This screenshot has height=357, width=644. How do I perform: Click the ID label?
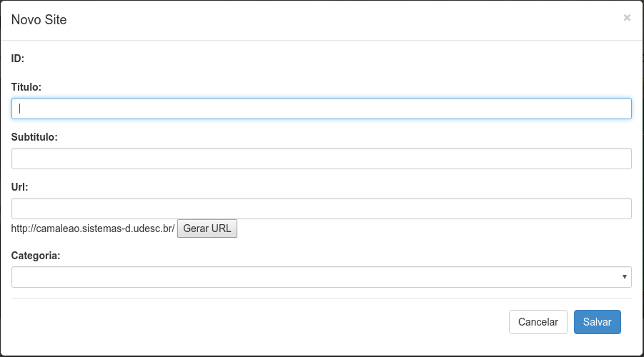click(18, 58)
